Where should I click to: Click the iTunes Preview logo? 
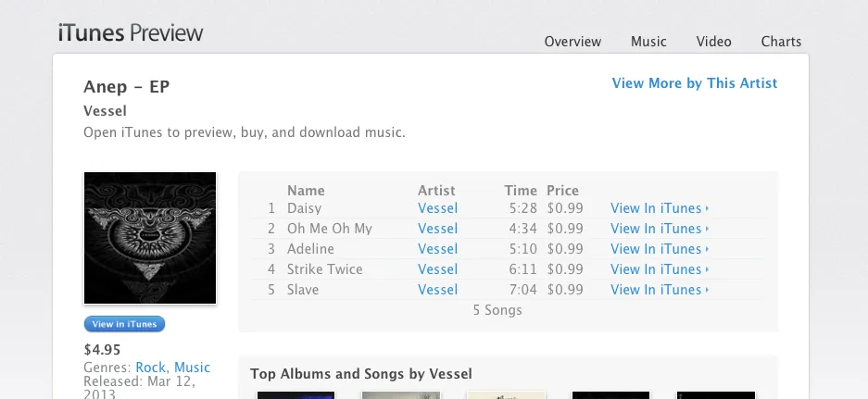coord(131,33)
